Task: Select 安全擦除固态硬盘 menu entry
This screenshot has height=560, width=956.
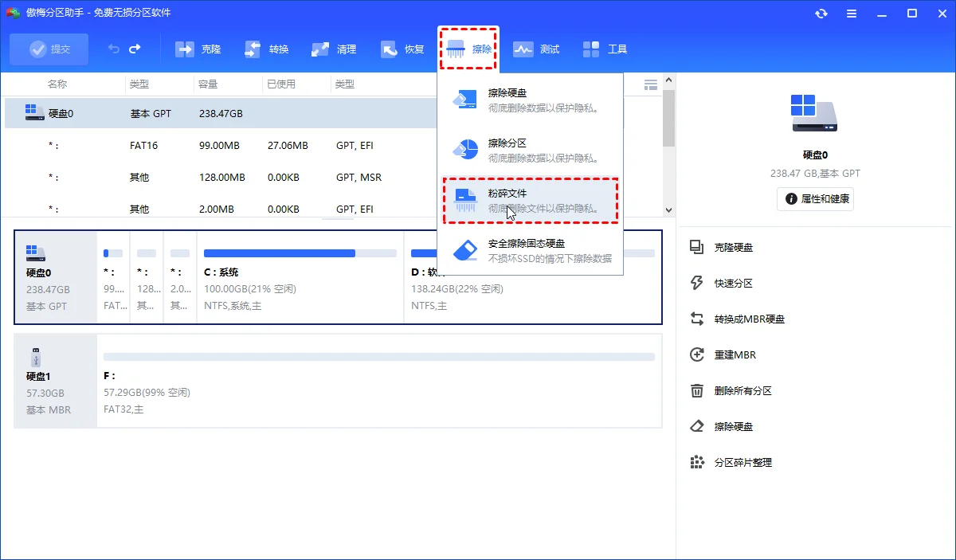Action: [531, 250]
